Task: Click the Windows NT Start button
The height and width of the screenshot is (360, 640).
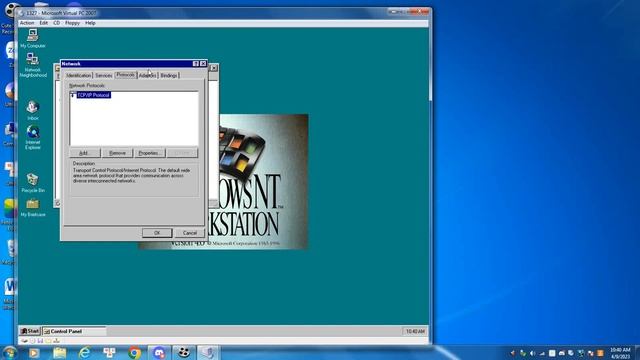Action: [30, 331]
